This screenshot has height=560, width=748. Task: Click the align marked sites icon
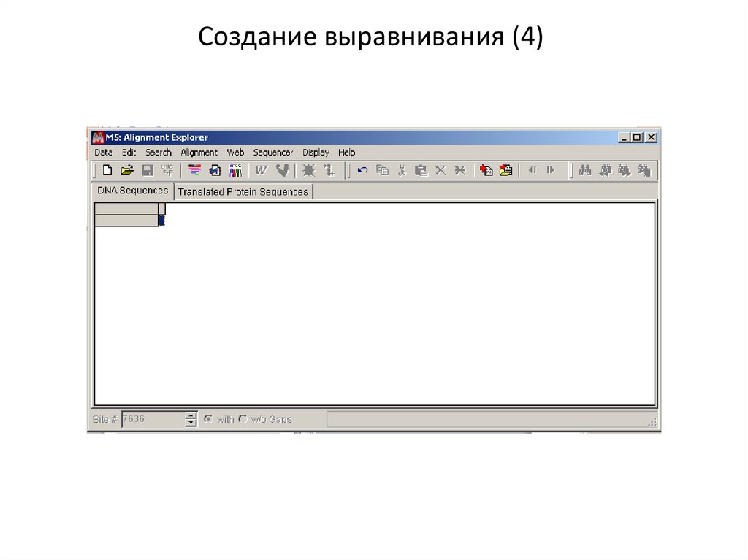329,170
